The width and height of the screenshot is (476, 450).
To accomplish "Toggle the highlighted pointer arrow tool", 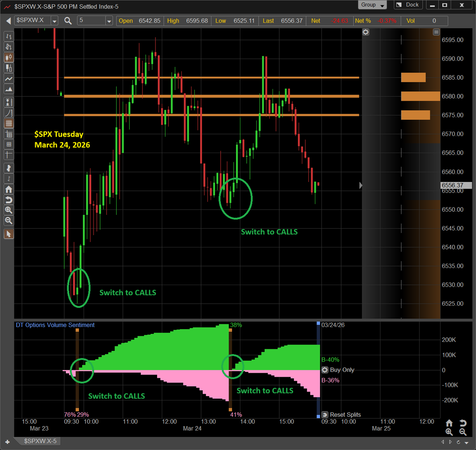I will (x=9, y=234).
